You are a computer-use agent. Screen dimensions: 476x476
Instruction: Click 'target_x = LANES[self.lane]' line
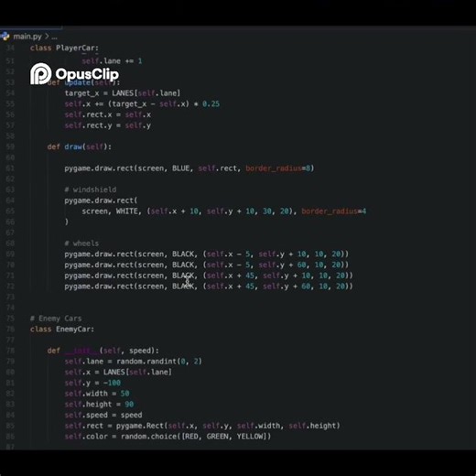point(122,93)
